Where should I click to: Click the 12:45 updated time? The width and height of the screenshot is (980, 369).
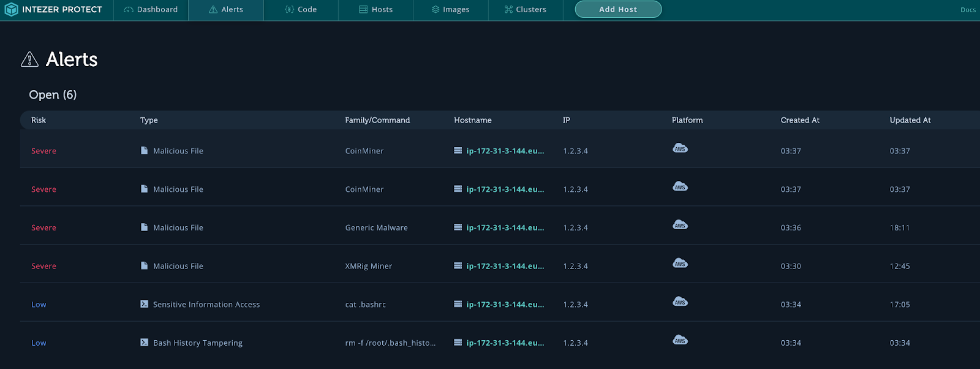[x=900, y=266]
